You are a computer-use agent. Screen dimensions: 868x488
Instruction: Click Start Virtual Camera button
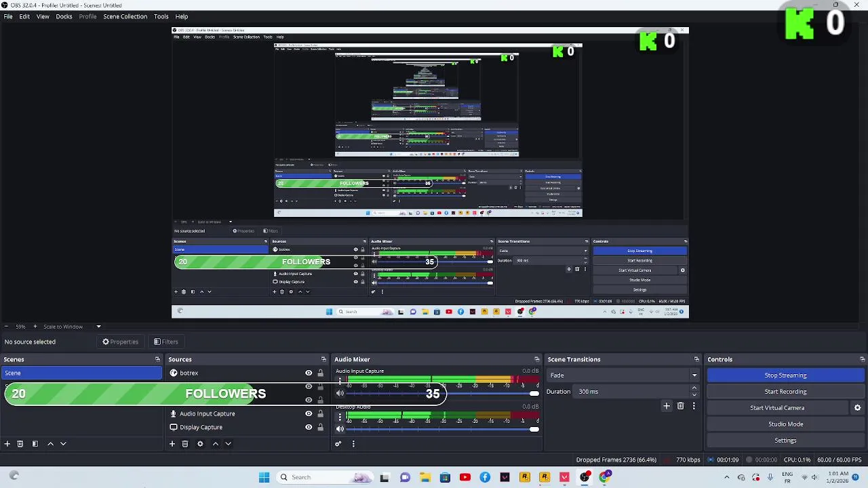[777, 408]
